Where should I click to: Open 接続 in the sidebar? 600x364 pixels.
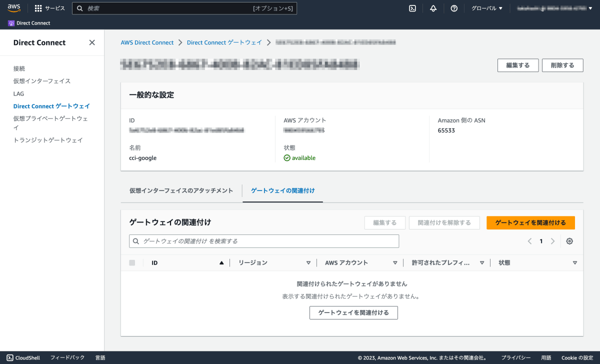[x=19, y=68]
